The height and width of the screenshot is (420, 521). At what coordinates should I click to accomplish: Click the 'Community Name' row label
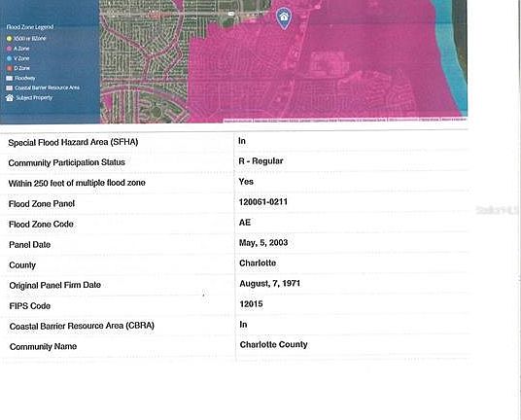click(43, 347)
